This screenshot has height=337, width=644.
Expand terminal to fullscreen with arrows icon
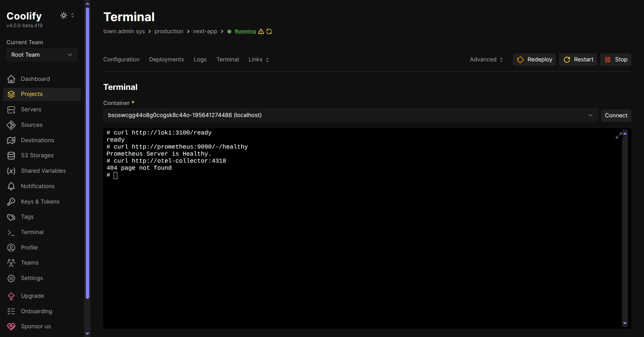coord(619,135)
